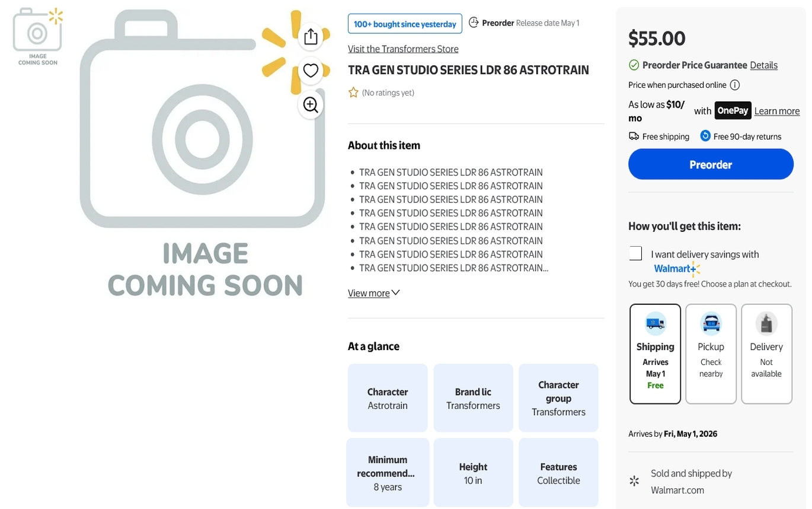Visit the Transformers Store link
This screenshot has height=509, width=812.
click(x=403, y=49)
